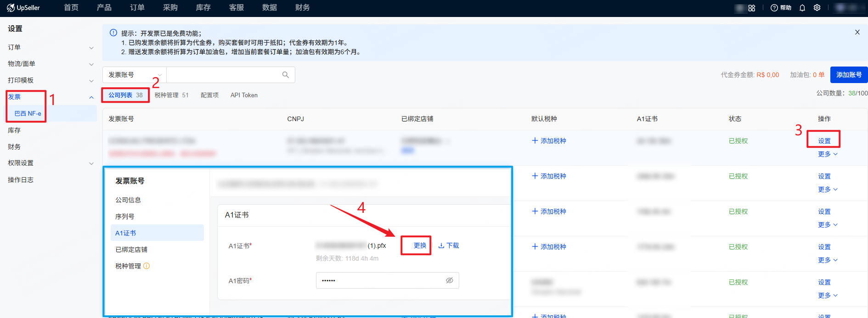Viewport: 868px width, 318px height.
Task: Click the info icon next to 税种管理
Action: point(147,266)
